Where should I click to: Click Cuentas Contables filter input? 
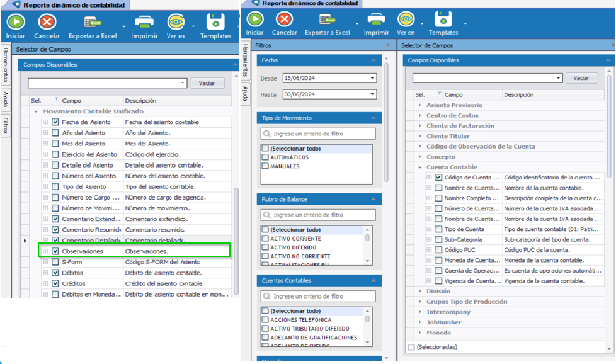tap(318, 297)
